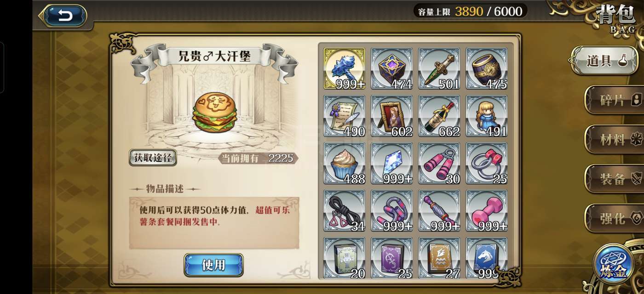Select the blonde doll item
The height and width of the screenshot is (294, 644).
[487, 116]
